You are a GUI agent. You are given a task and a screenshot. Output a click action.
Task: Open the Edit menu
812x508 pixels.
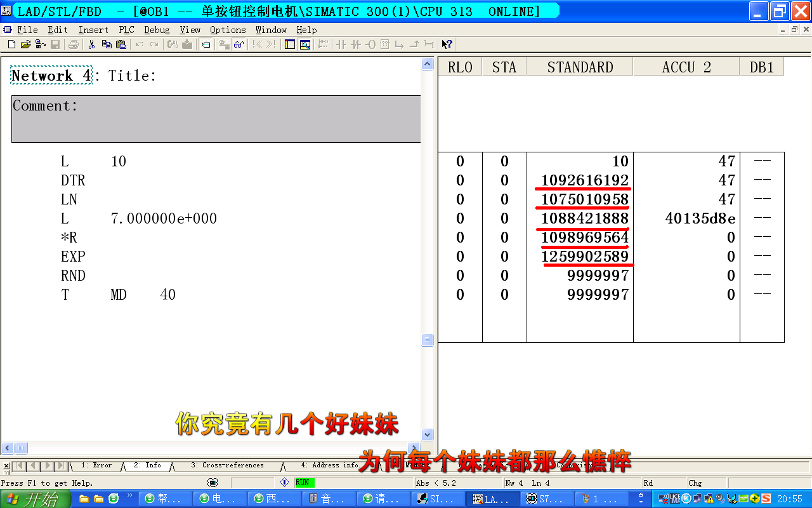click(58, 30)
